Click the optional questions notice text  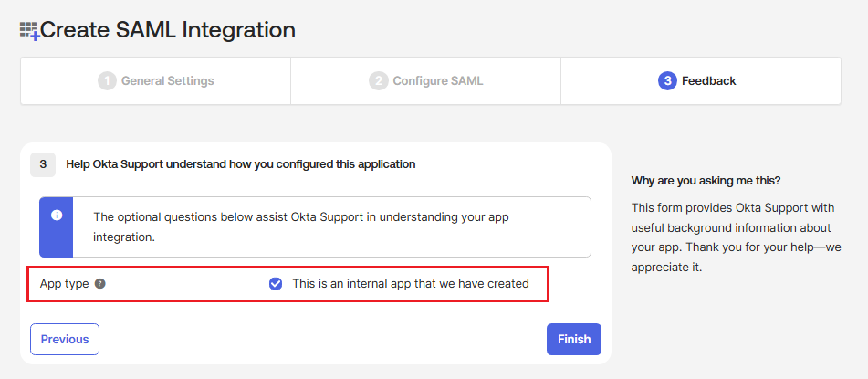click(301, 226)
